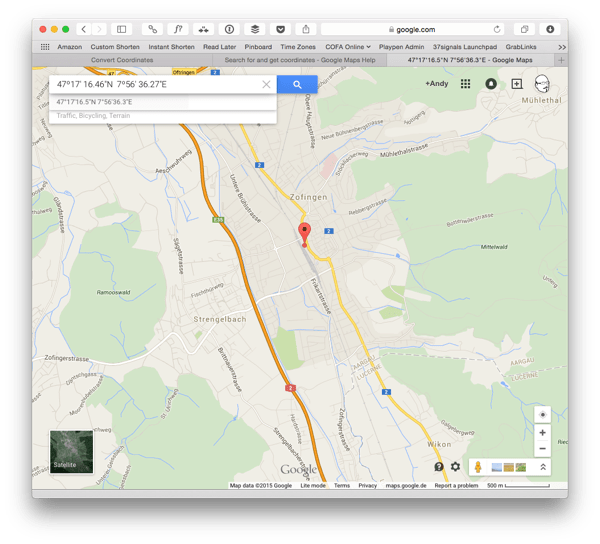Switch to Satellite view thumbnail
The image size is (600, 544).
coord(71,451)
